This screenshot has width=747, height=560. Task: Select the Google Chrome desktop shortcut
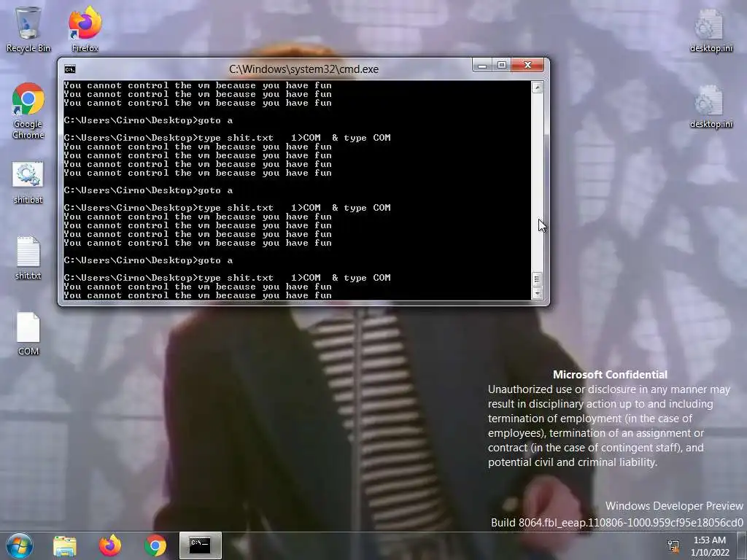tap(28, 111)
